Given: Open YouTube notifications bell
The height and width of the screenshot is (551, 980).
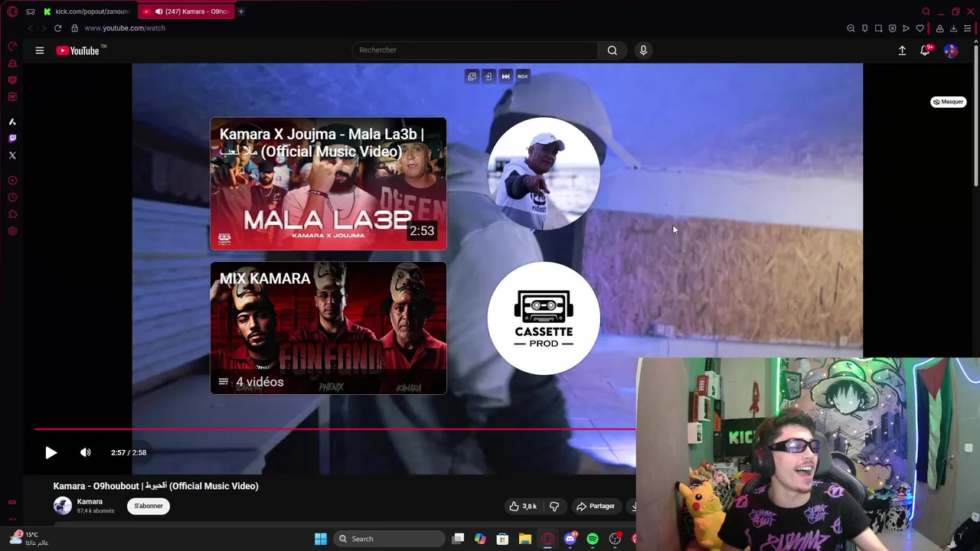Looking at the screenshot, I should (925, 51).
